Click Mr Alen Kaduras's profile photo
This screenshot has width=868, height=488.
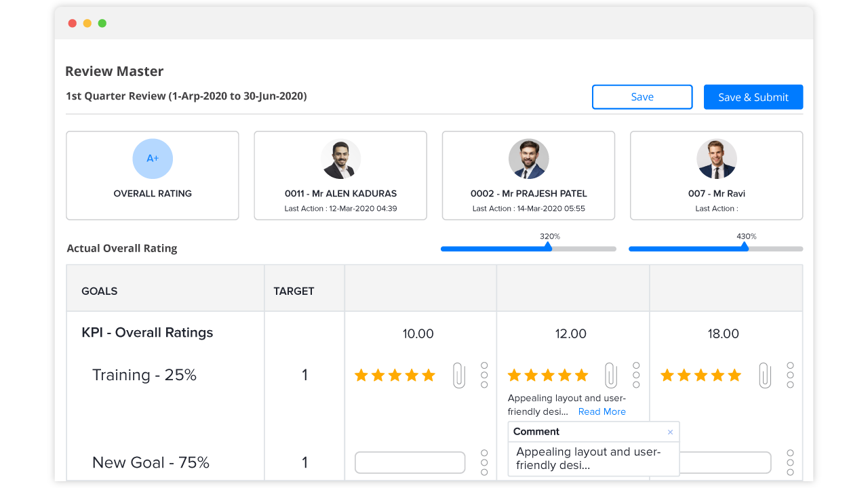point(340,159)
